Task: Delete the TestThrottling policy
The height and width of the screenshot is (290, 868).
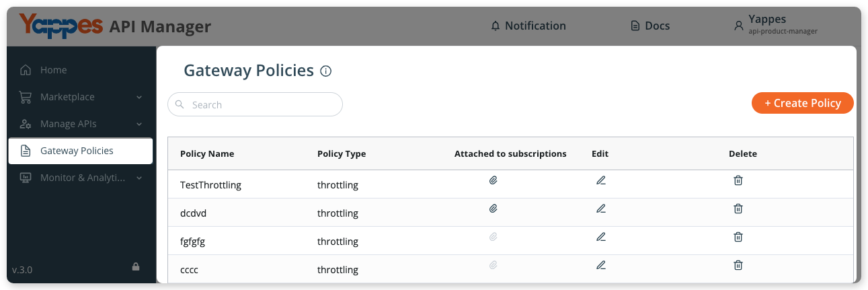Action: click(738, 180)
